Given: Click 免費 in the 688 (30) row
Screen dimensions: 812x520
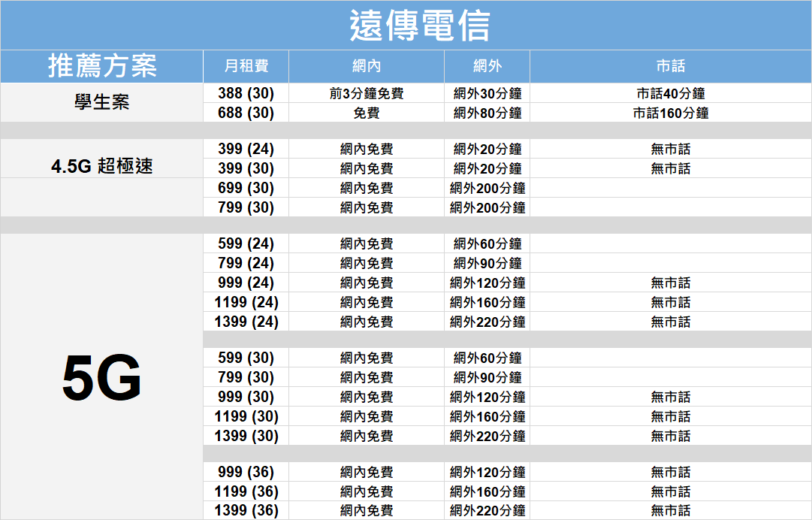Looking at the screenshot, I should (x=367, y=113).
